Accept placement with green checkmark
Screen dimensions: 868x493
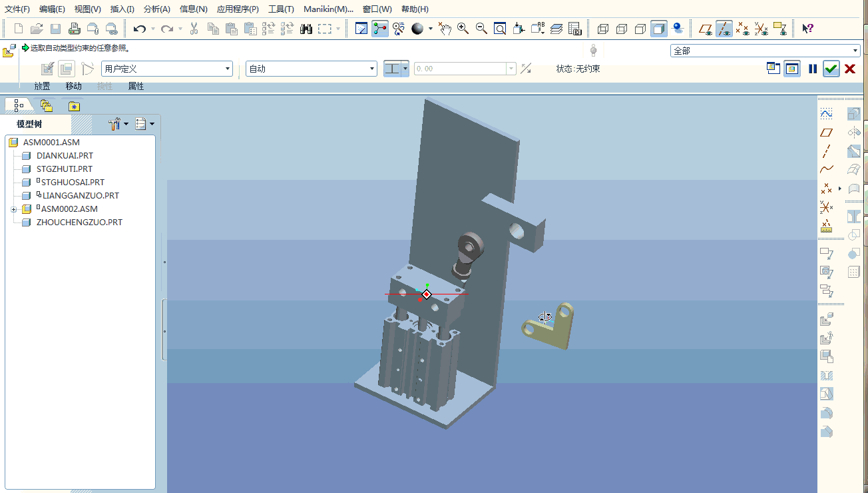(831, 69)
